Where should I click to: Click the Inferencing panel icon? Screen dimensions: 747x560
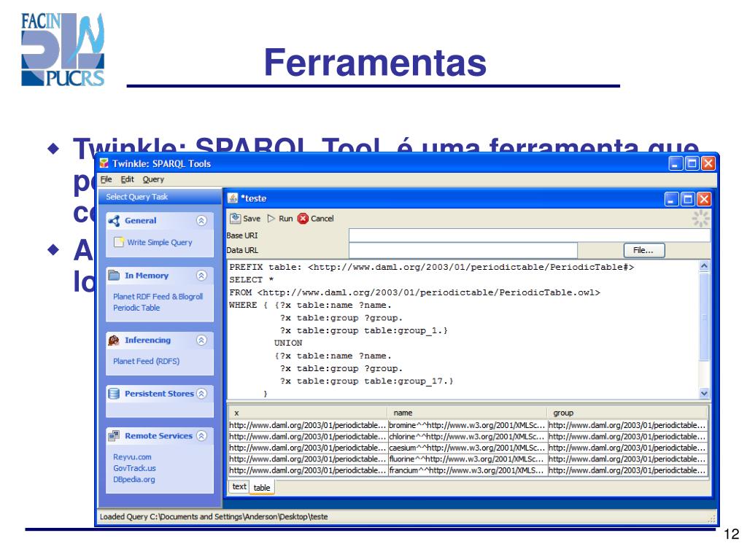[114, 340]
